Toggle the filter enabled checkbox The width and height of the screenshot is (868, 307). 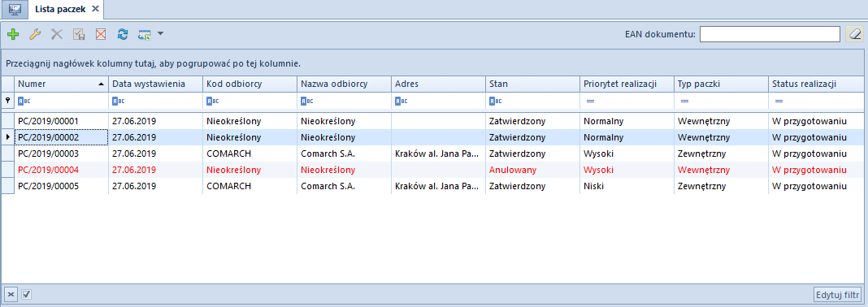tap(25, 294)
